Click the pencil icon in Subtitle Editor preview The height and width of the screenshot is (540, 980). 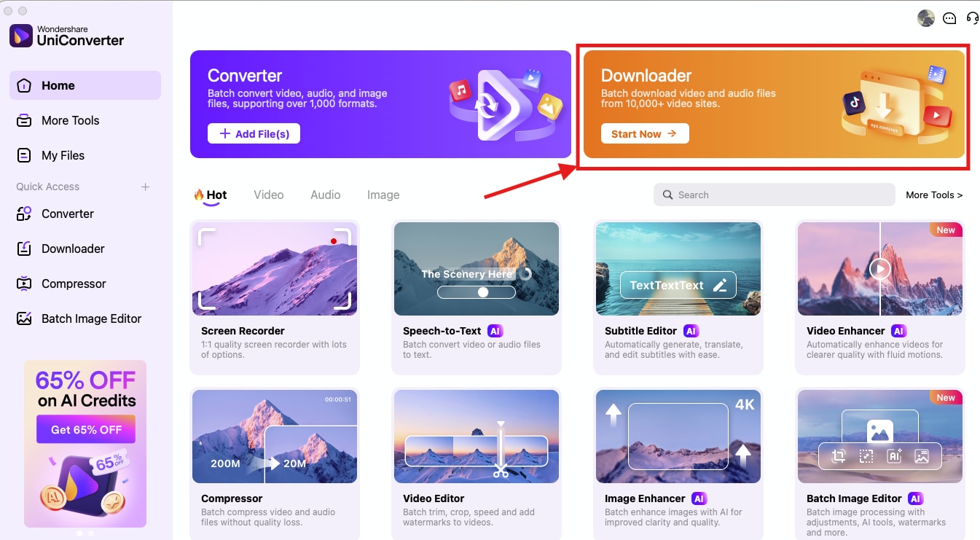pyautogui.click(x=720, y=285)
